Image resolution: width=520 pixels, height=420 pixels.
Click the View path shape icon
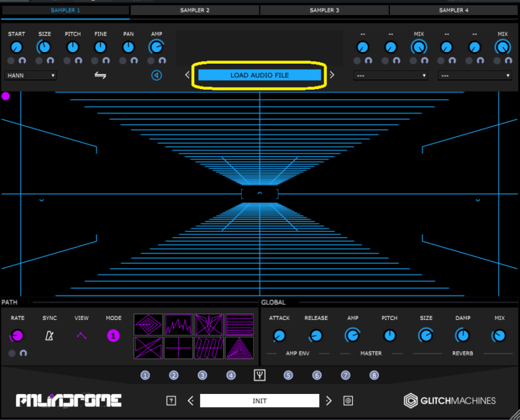point(81,336)
